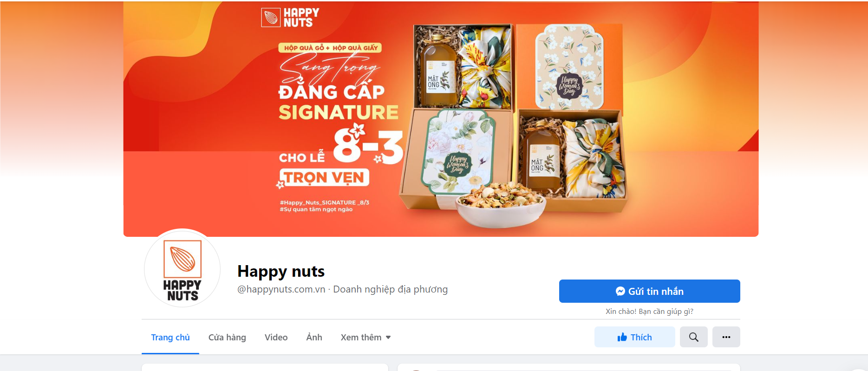
Task: Click the Happy Nuts logo on cover banner
Action: [290, 18]
